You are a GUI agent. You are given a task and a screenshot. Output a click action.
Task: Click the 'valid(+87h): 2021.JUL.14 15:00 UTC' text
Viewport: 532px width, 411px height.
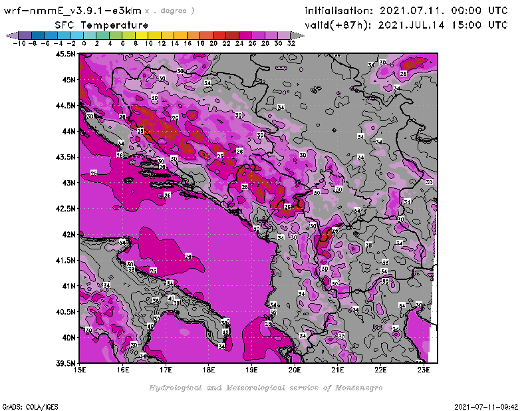(406, 25)
